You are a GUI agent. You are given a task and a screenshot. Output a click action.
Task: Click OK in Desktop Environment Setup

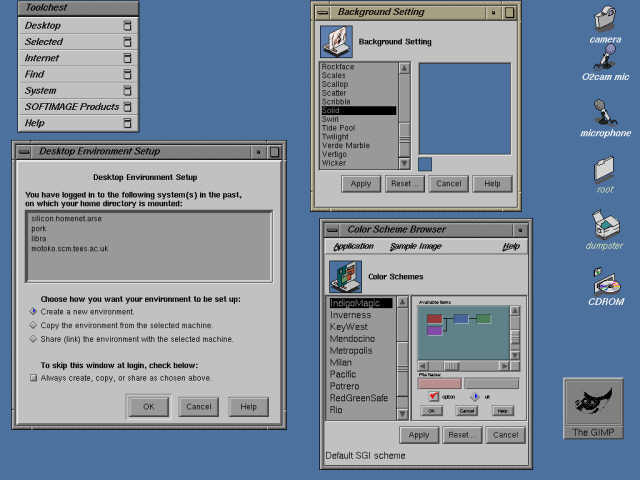pyautogui.click(x=148, y=406)
